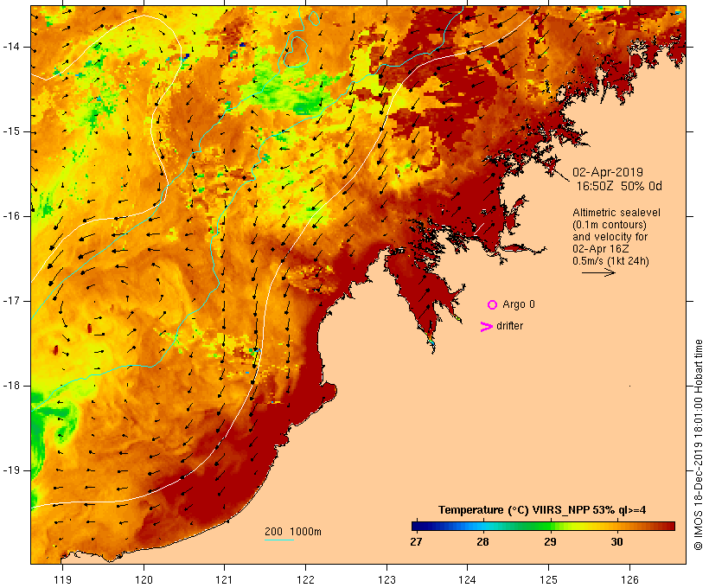Click the green part of colorbar at 29
709x588 pixels.
[x=550, y=526]
